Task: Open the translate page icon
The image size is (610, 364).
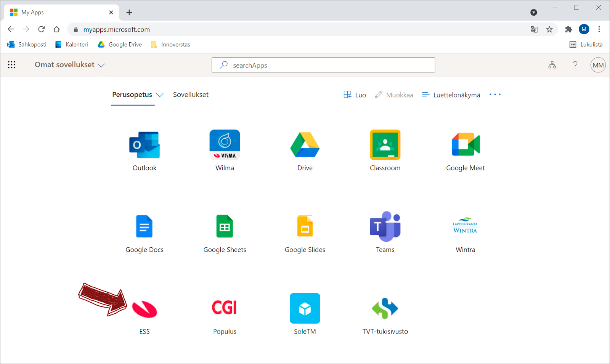Action: pyautogui.click(x=534, y=29)
